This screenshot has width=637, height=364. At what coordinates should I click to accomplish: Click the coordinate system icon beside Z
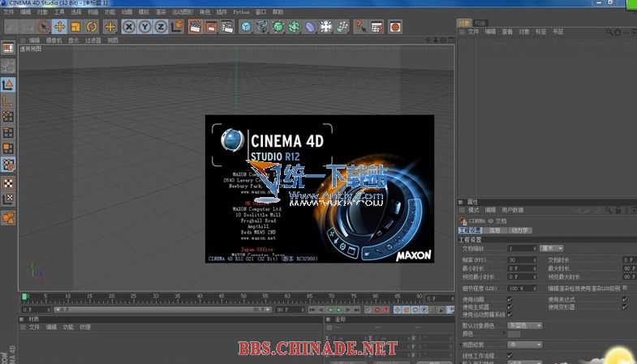(x=177, y=27)
